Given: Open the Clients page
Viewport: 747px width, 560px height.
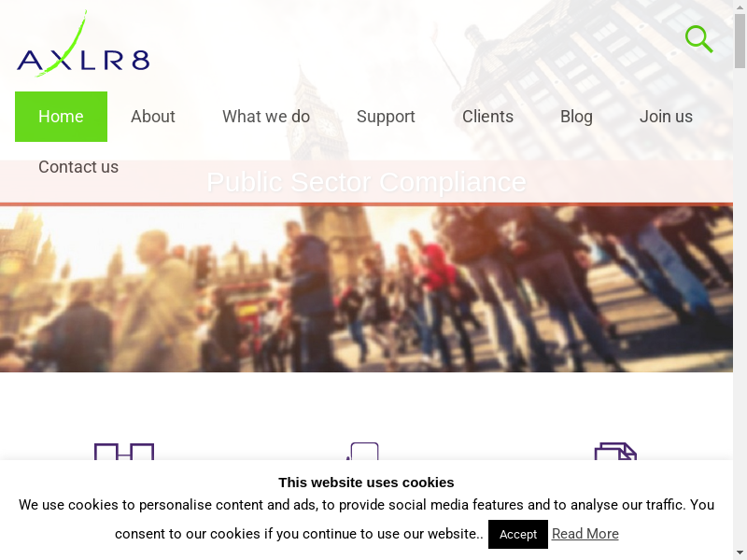Looking at the screenshot, I should pyautogui.click(x=487, y=117).
